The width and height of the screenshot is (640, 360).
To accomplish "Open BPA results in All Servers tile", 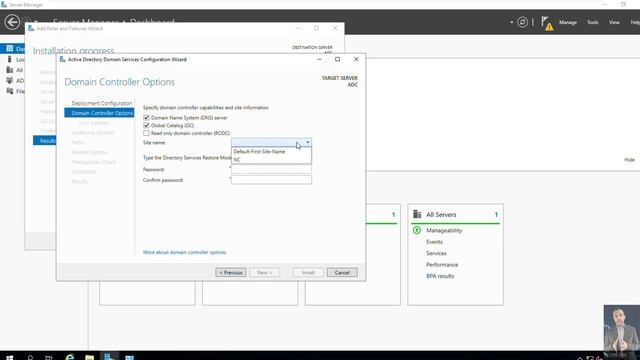I will tap(440, 276).
